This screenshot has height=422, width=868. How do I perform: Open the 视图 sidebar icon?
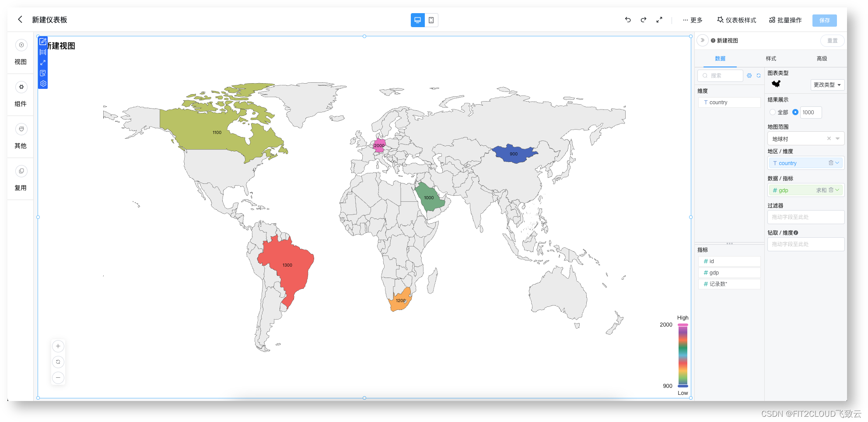pos(21,45)
